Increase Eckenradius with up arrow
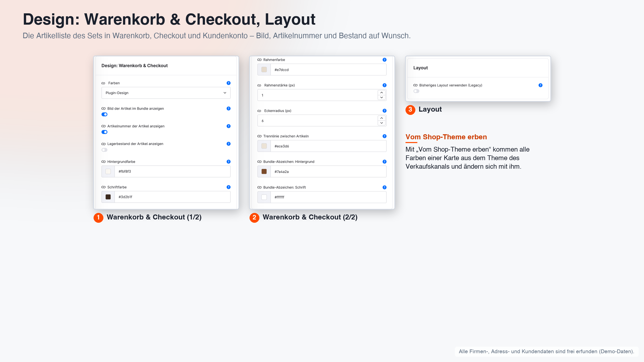This screenshot has height=362, width=644. tap(382, 118)
